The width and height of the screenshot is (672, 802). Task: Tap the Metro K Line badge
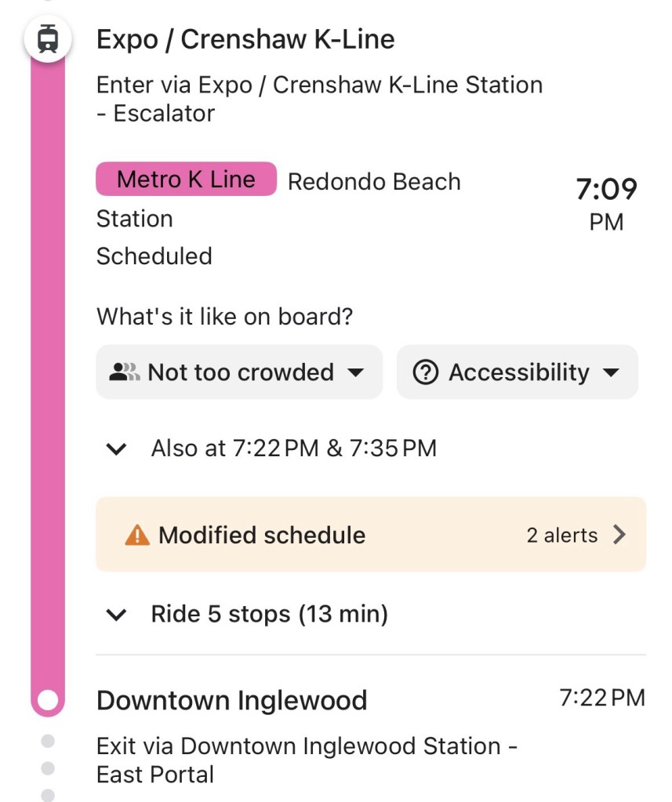click(x=186, y=180)
